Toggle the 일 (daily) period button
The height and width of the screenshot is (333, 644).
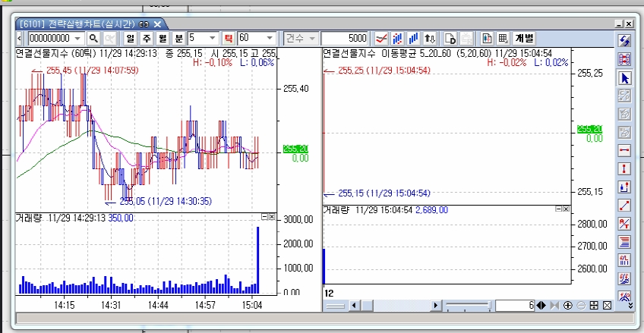(130, 38)
